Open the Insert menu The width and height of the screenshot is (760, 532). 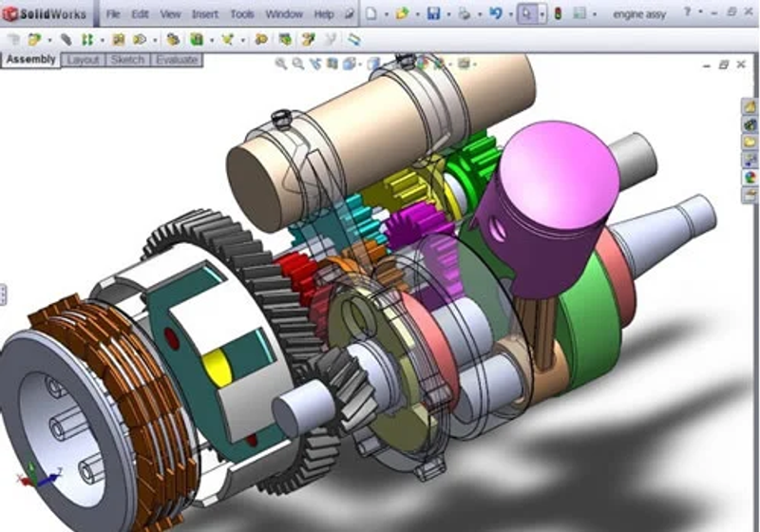tap(205, 14)
